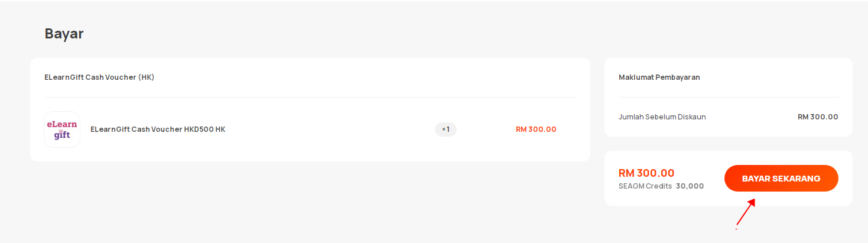Click the ×1 quantity badge
The image size is (868, 243).
click(x=446, y=129)
